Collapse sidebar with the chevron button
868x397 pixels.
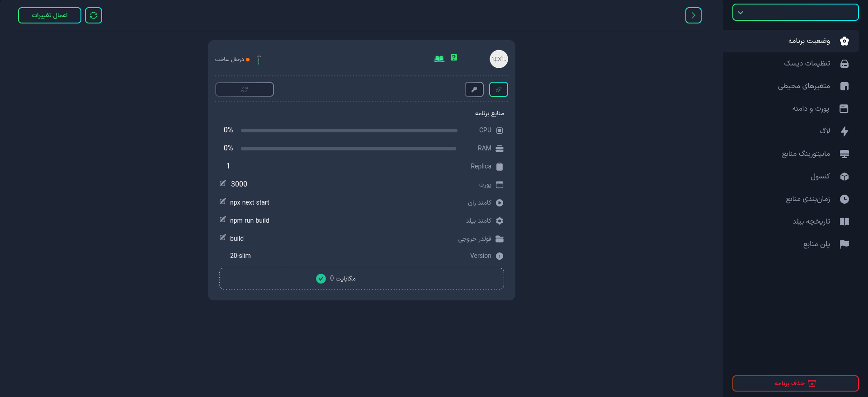point(693,15)
